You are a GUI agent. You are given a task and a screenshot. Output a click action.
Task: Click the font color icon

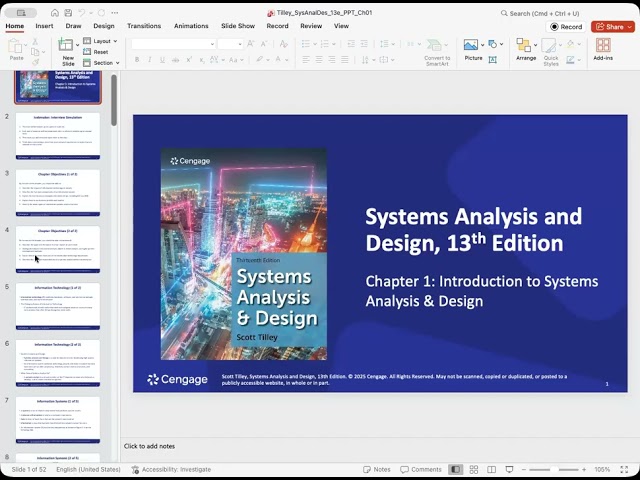point(278,60)
